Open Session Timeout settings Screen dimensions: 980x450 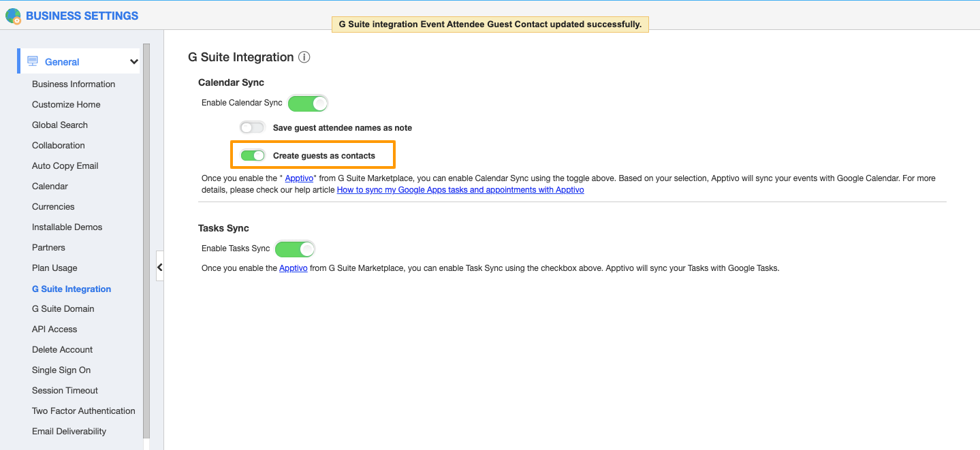65,390
